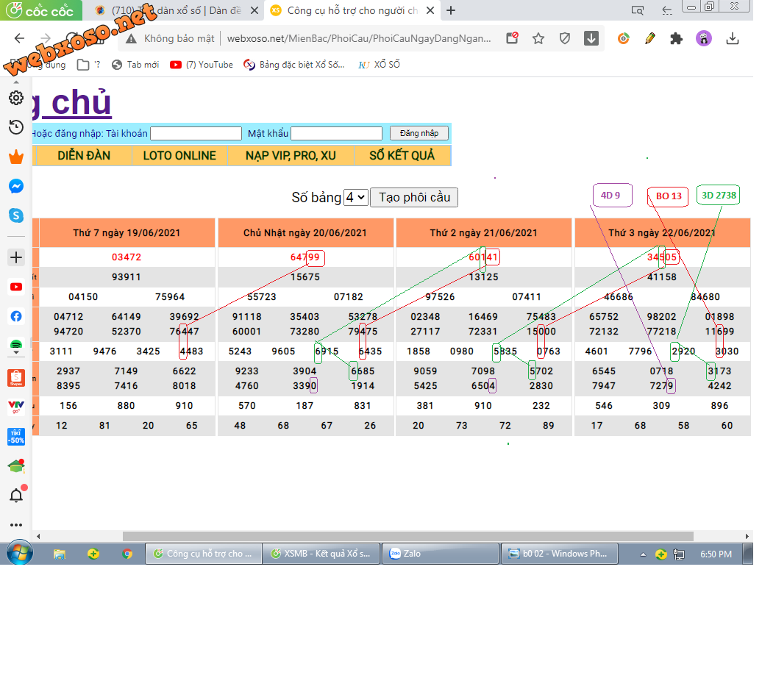Image resolution: width=762 pixels, height=700 pixels.
Task: Click the Tạo phôi cầu button
Action: click(x=414, y=197)
